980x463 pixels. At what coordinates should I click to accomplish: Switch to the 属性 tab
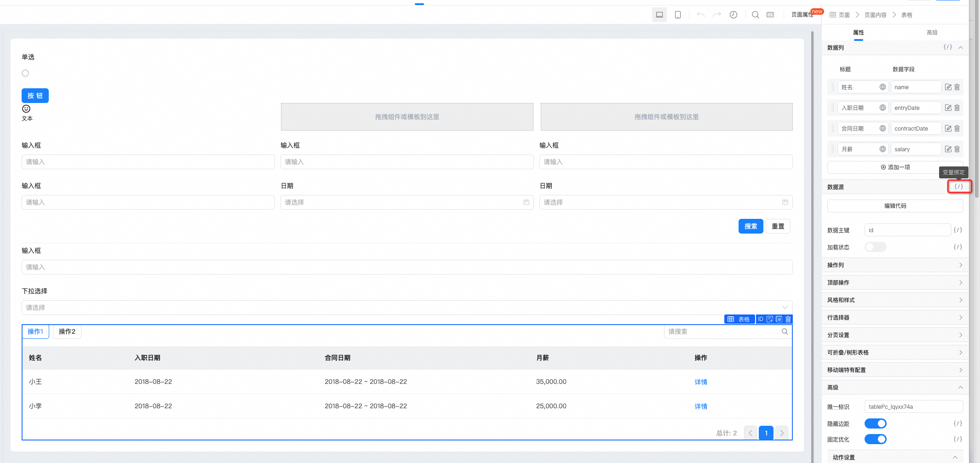(858, 33)
